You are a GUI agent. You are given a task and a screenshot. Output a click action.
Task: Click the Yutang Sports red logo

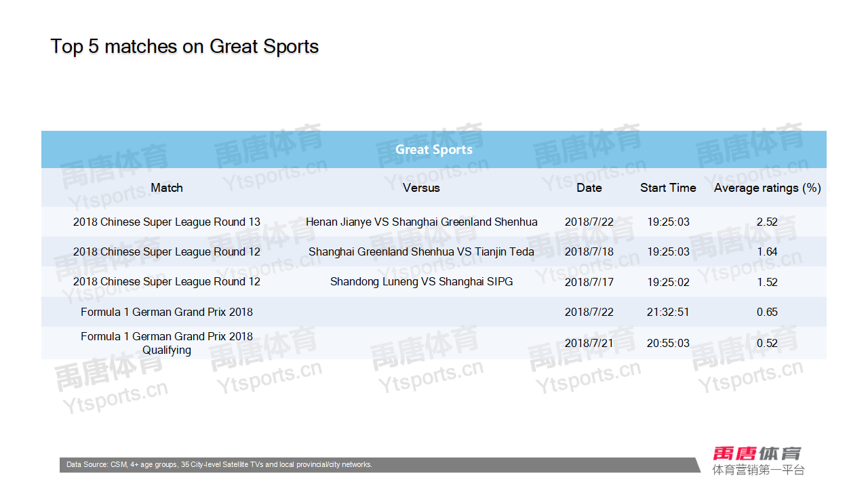pos(757,453)
